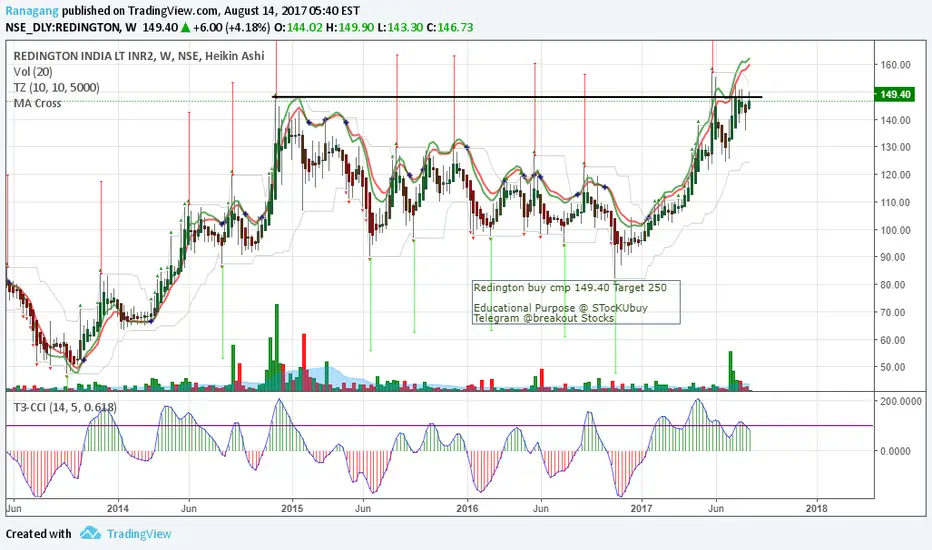
Task: Click the 2016 time axis label
Action: pyautogui.click(x=467, y=508)
